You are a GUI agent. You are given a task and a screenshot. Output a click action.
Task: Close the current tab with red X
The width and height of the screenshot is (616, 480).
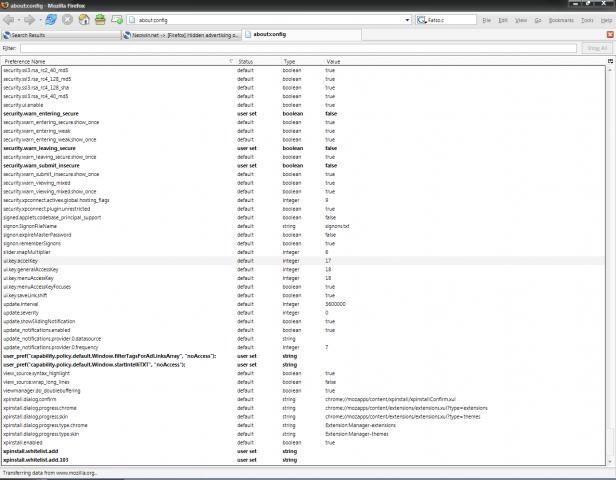(x=610, y=35)
